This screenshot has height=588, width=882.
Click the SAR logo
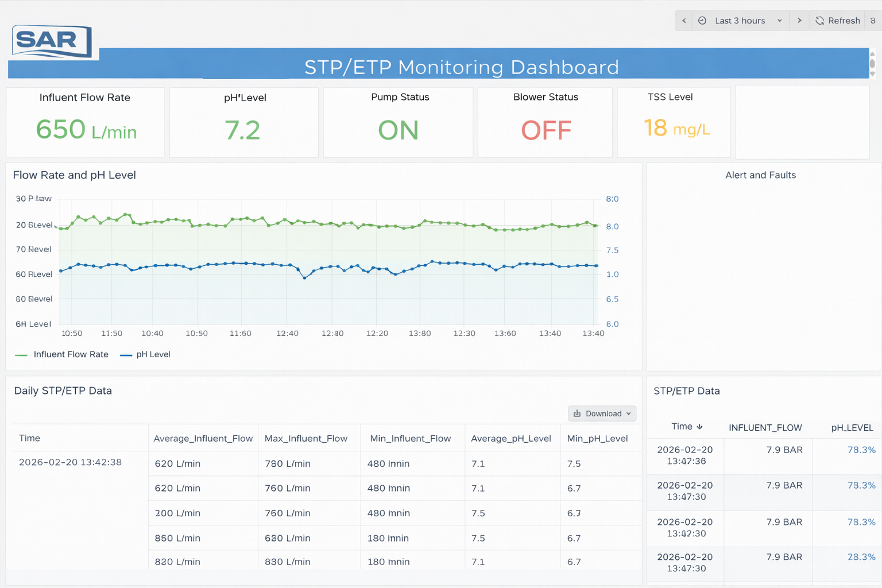52,41
